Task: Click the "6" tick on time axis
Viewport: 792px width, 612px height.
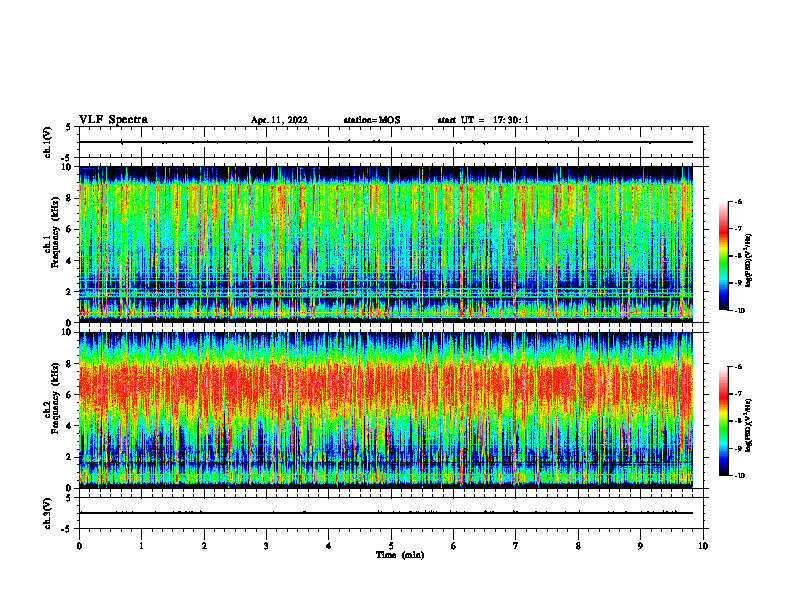Action: point(454,546)
